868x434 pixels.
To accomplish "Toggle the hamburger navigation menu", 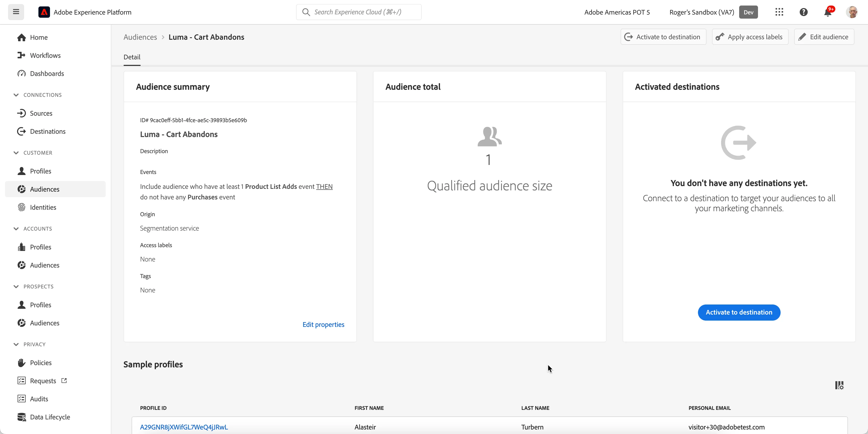I will pos(16,12).
